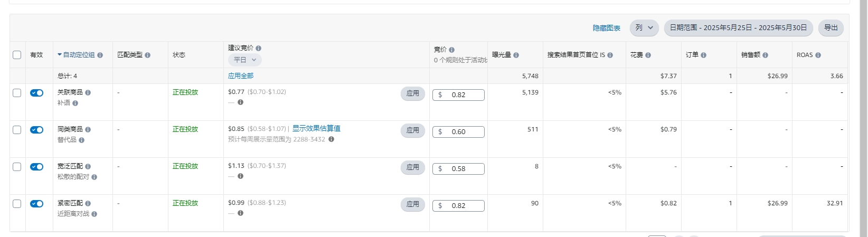Click info icon after 预计每周展示量范围 text
Image resolution: width=868 pixels, height=237 pixels.
click(332, 139)
